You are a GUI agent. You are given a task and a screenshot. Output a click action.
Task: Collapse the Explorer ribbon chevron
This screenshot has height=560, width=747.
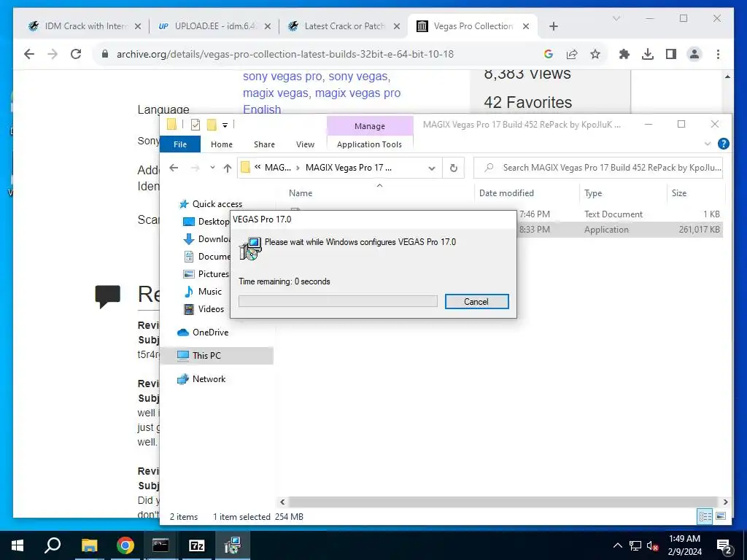708,144
